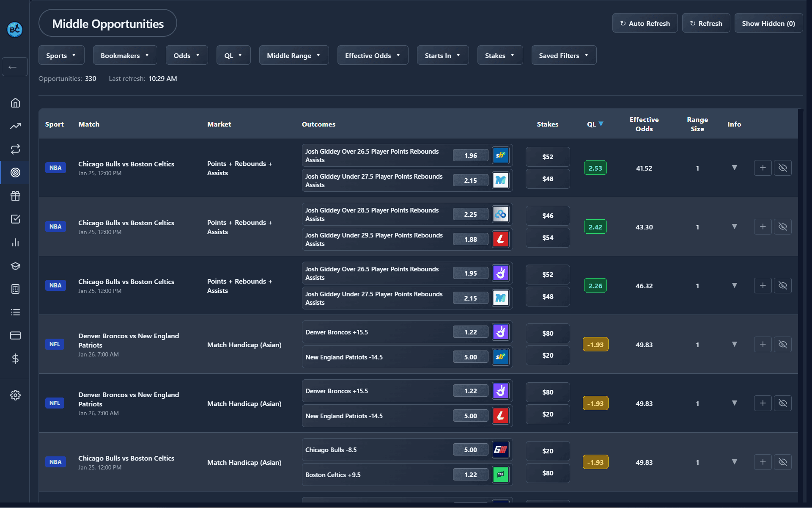Image resolution: width=812 pixels, height=508 pixels.
Task: Hide the first Denver Broncos opportunity
Action: (x=782, y=345)
